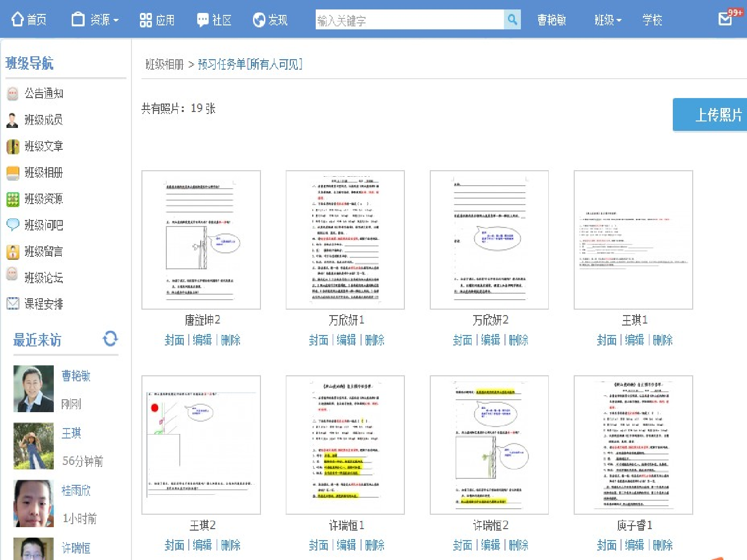Open 班级留言 class messages
This screenshot has width=747, height=560.
[x=44, y=251]
